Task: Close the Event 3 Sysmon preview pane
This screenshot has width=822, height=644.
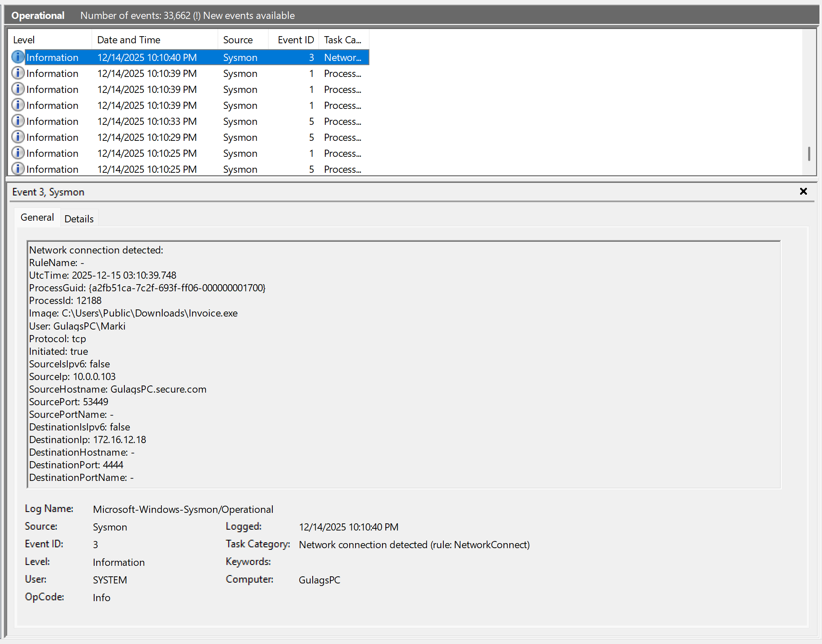Action: point(803,192)
